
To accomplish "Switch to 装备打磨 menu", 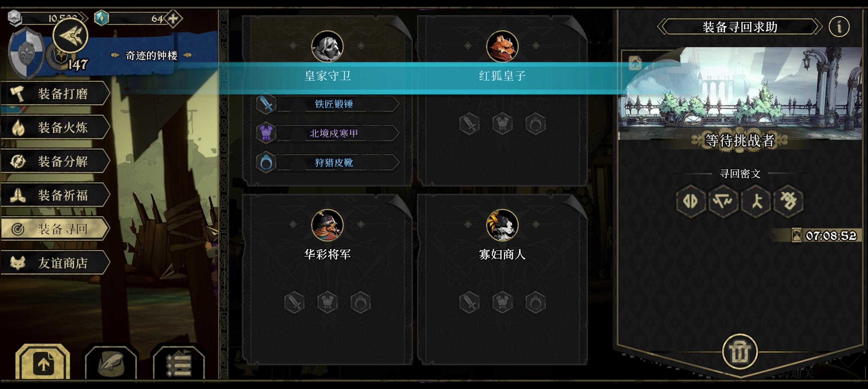I will point(55,94).
